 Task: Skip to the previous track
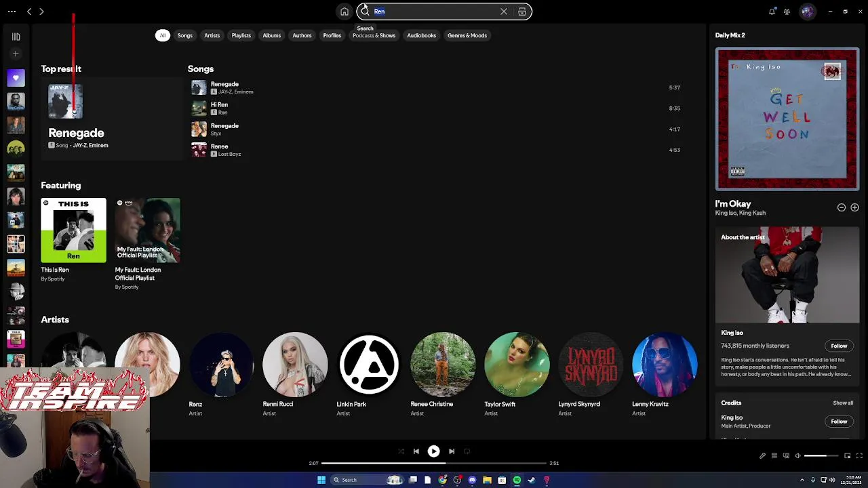(416, 451)
